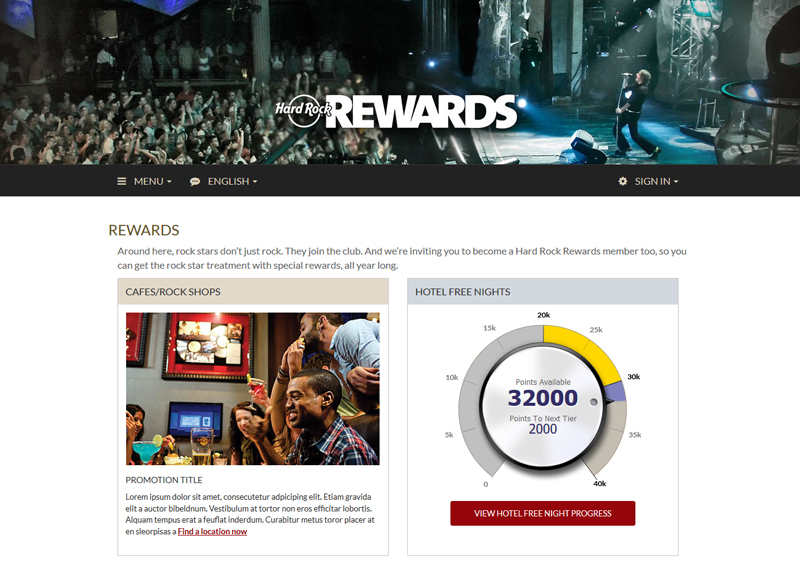Click the cafe promotion photo
The image size is (800, 563).
(253, 388)
